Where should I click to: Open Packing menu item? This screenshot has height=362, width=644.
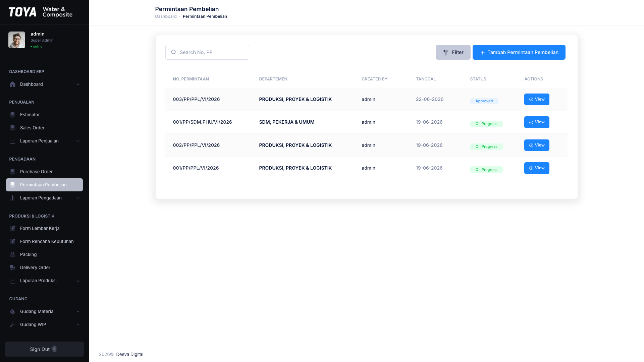[x=44, y=254]
